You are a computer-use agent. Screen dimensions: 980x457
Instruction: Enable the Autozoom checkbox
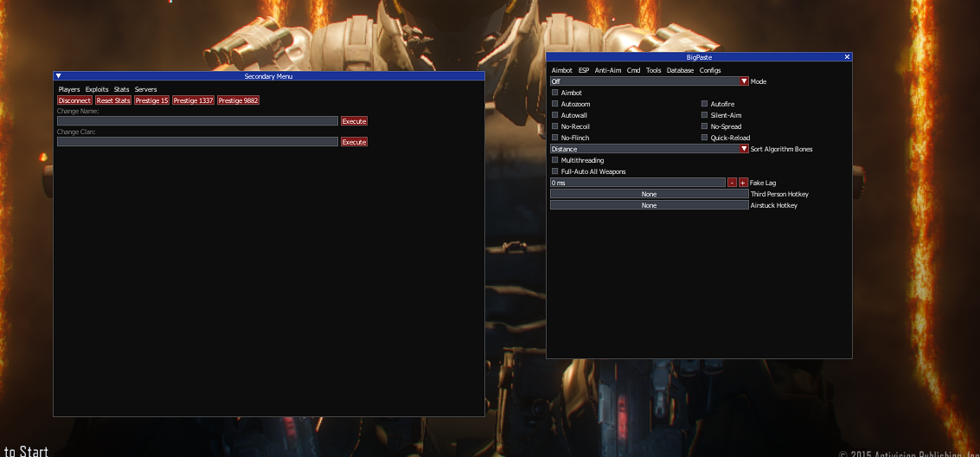click(555, 104)
